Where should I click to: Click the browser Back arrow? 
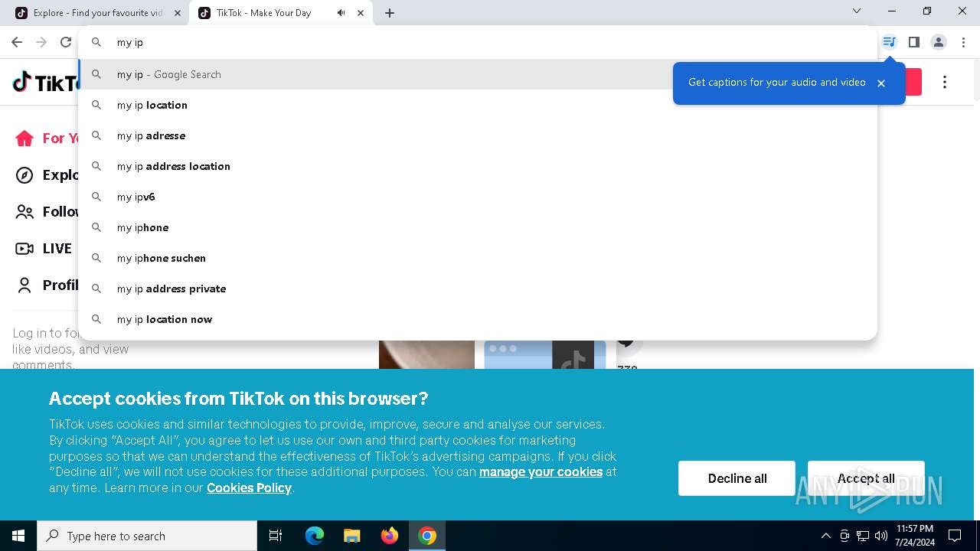(x=17, y=42)
